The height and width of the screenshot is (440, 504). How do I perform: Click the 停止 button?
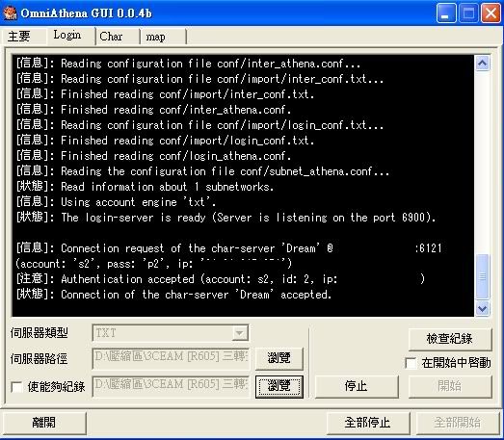[x=357, y=386]
